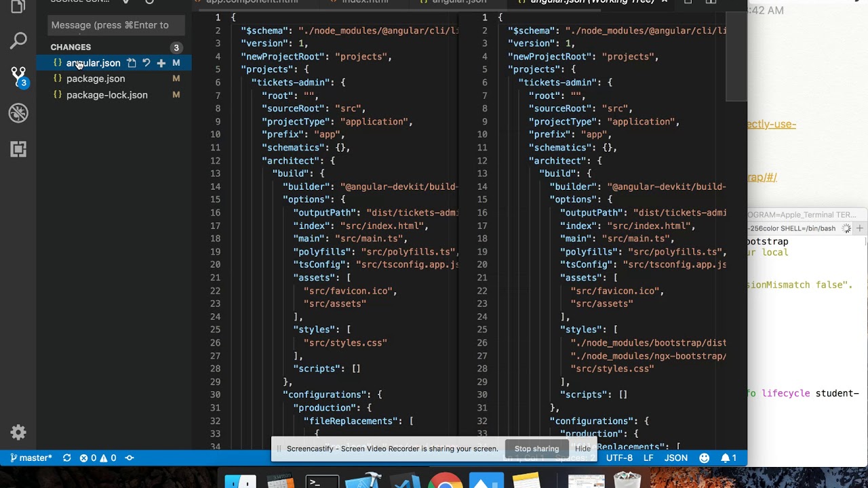Stage changes for angular.json with plus icon

[161, 63]
